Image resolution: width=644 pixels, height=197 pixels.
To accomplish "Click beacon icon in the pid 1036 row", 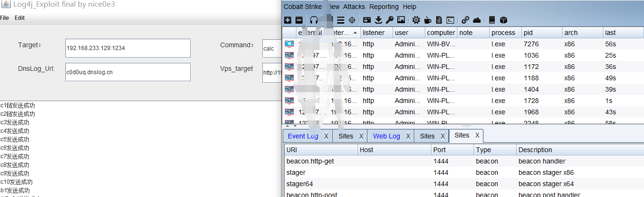I will coord(289,55).
